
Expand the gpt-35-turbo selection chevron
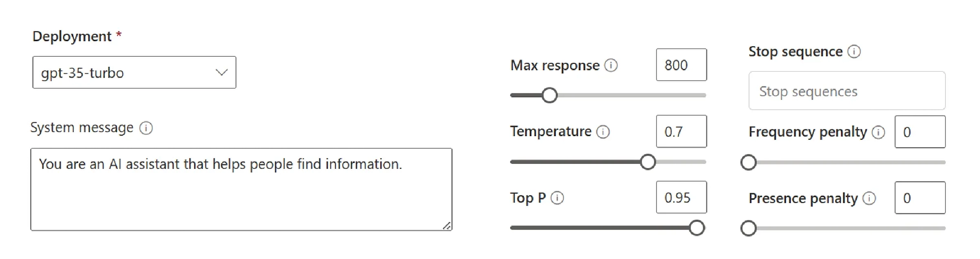[221, 72]
